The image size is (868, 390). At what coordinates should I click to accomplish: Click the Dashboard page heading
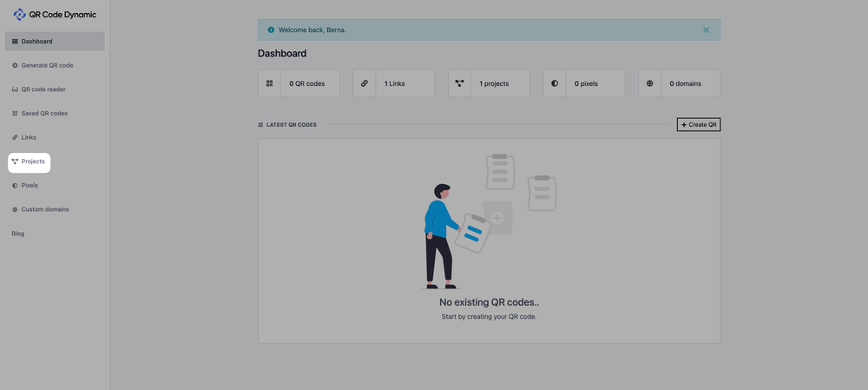coord(282,54)
